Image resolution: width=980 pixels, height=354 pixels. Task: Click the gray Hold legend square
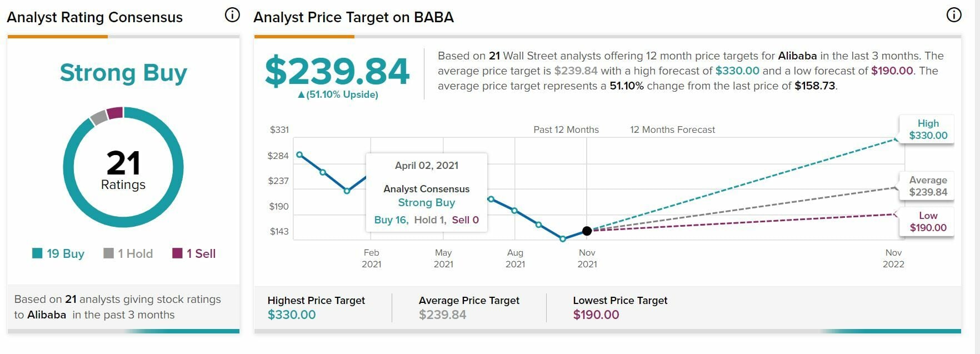[109, 253]
